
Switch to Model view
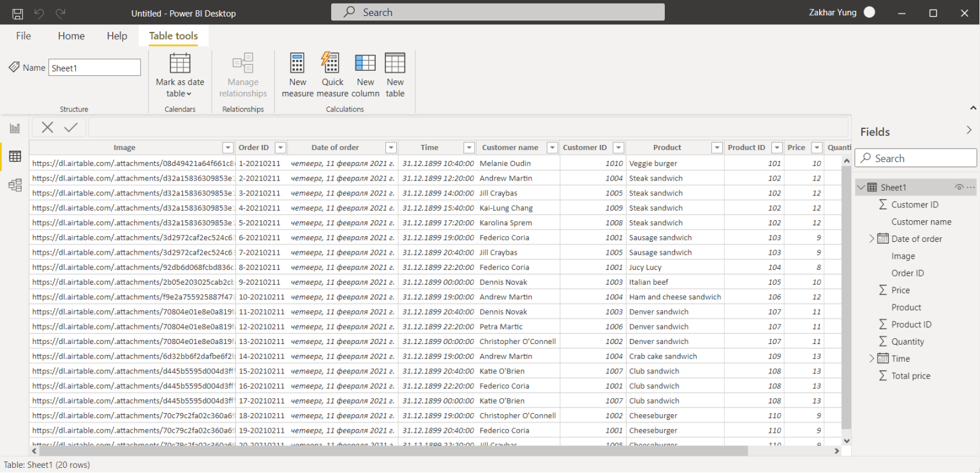pyautogui.click(x=14, y=185)
